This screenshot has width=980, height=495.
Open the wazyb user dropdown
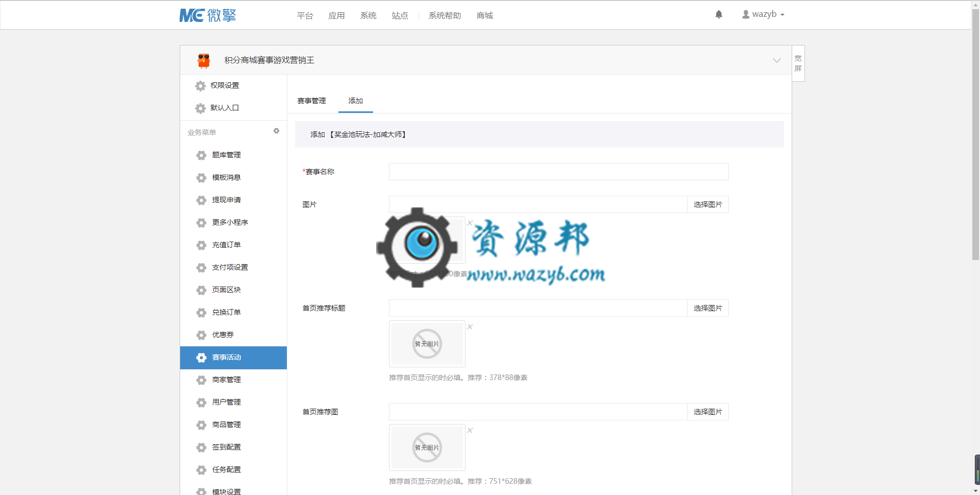(763, 14)
